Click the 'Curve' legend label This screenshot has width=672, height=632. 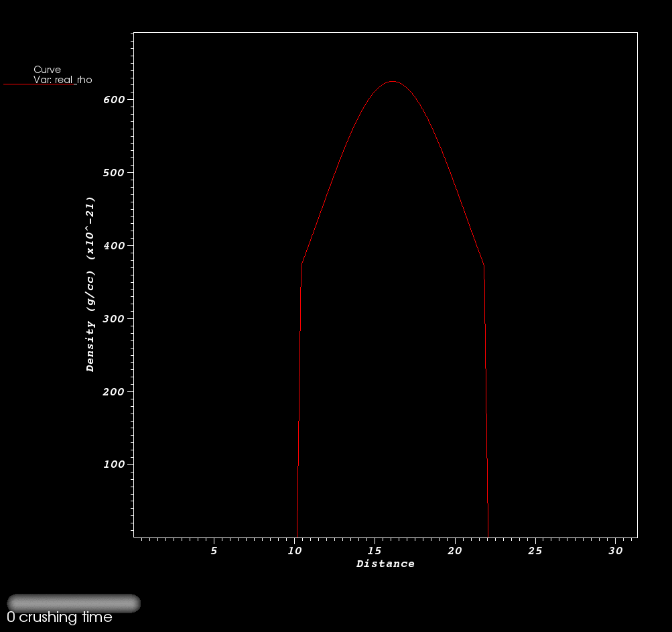[47, 70]
